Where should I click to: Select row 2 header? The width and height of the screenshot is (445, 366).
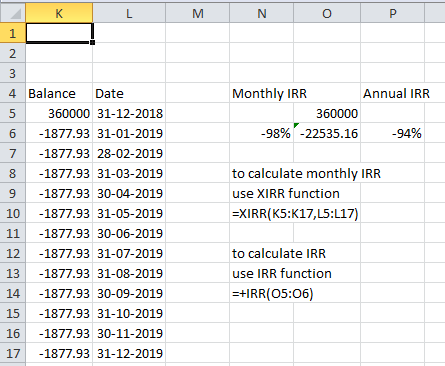point(13,53)
